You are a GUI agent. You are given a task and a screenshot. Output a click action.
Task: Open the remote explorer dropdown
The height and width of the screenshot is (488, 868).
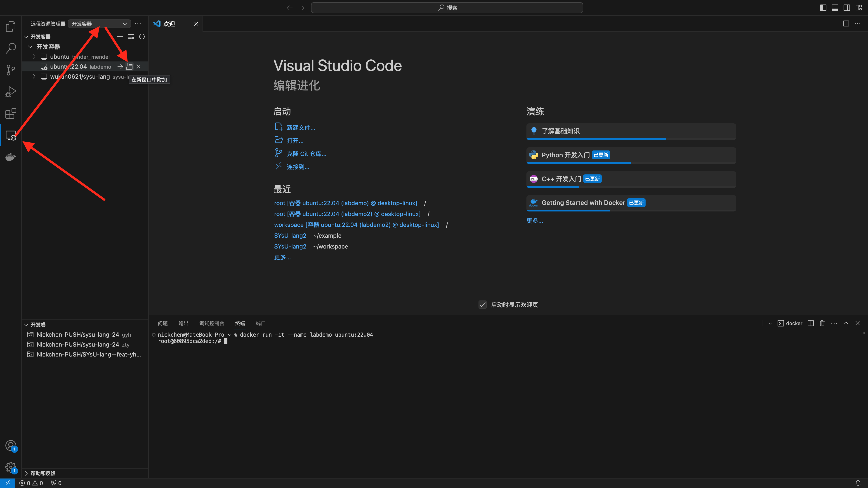point(99,23)
